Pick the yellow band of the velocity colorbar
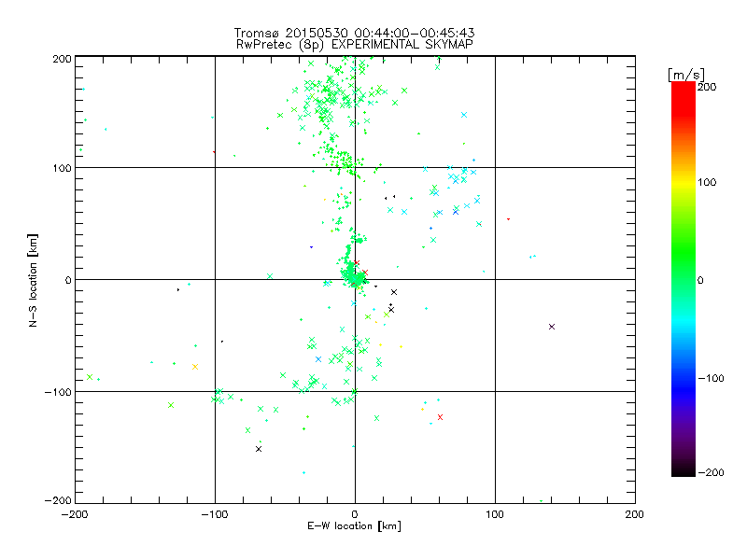Image resolution: width=747 pixels, height=560 pixels. click(x=684, y=183)
